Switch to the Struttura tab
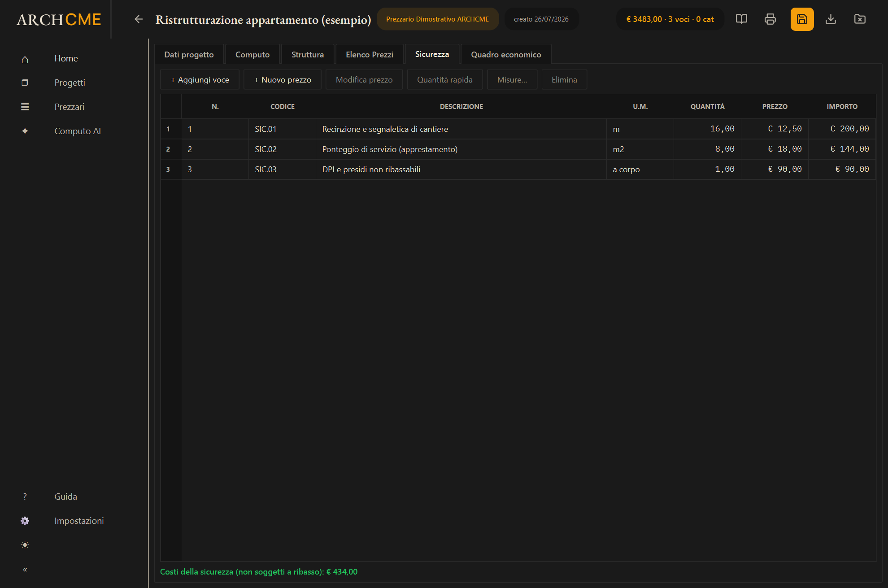 [x=308, y=55]
